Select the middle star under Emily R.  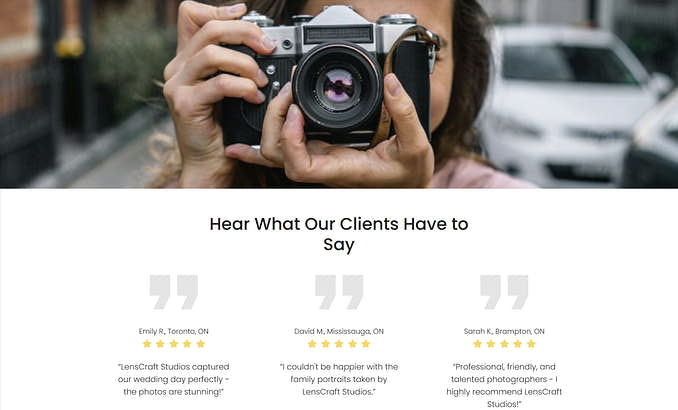point(174,344)
